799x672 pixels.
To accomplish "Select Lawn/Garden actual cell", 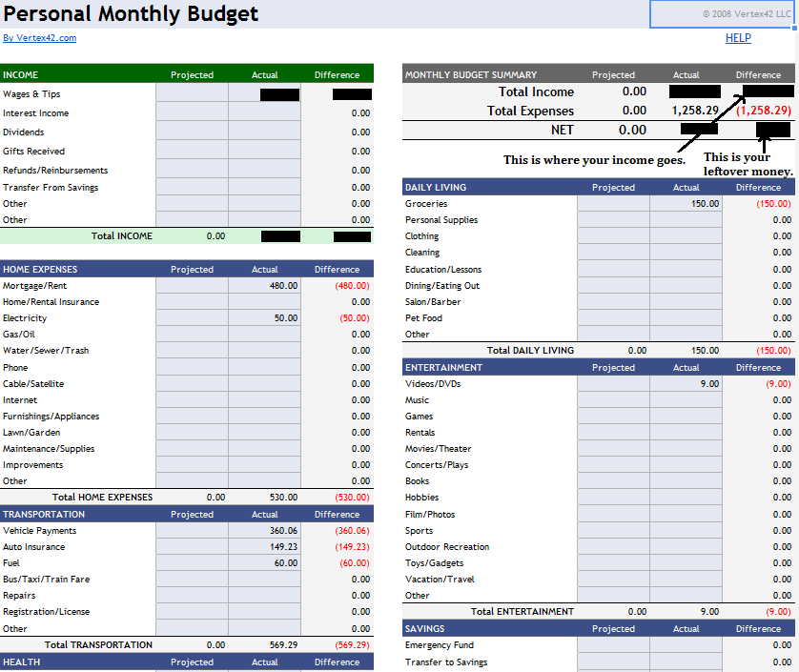I will pos(264,433).
